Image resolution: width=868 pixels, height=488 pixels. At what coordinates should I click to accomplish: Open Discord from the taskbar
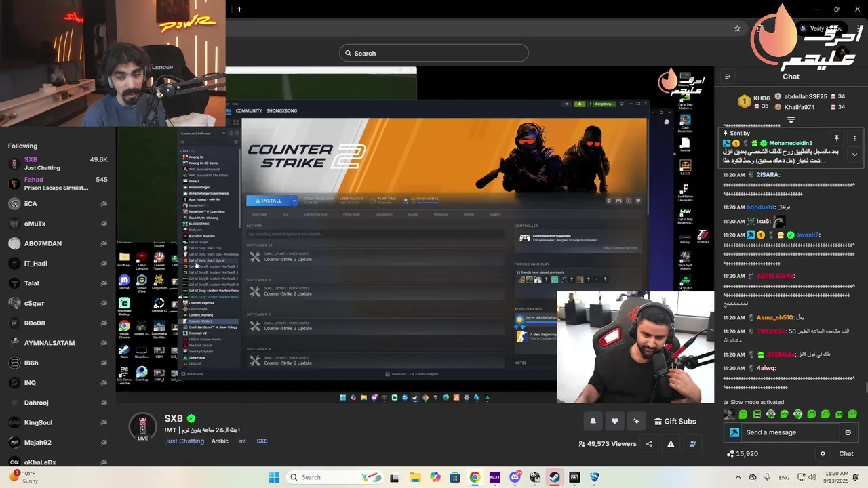(x=515, y=477)
